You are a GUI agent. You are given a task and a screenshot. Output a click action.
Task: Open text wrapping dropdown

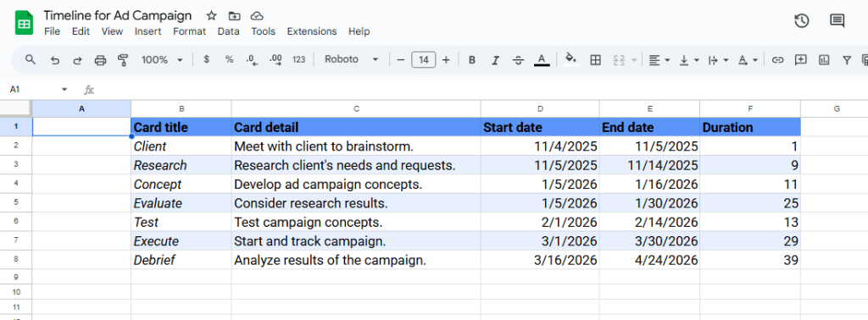[719, 60]
